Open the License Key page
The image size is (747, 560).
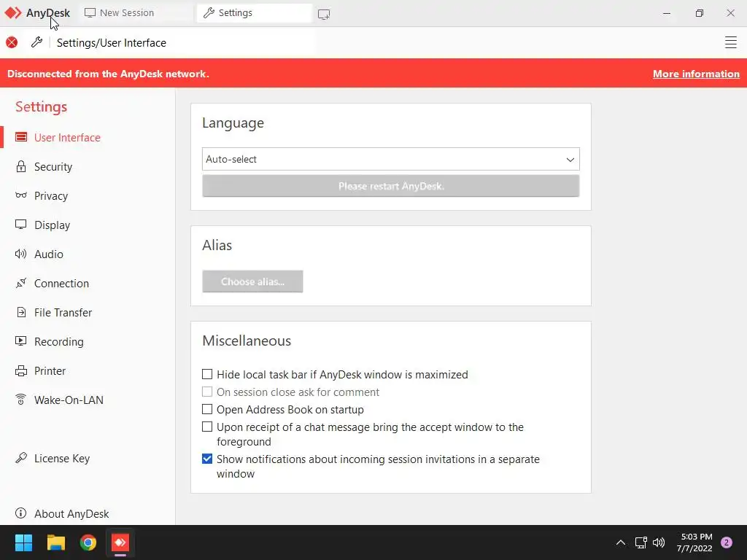62,458
